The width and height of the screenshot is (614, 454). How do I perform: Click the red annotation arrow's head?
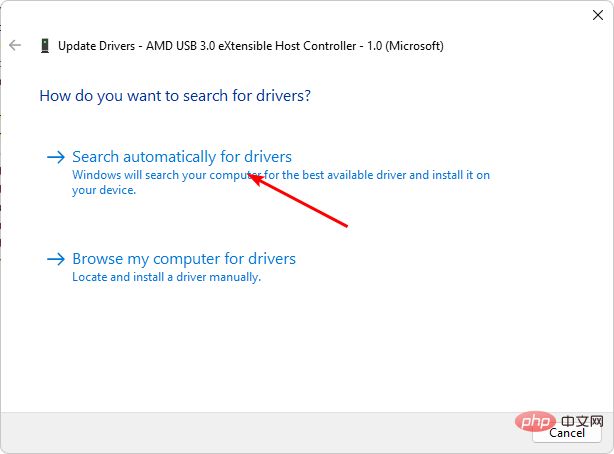(251, 177)
